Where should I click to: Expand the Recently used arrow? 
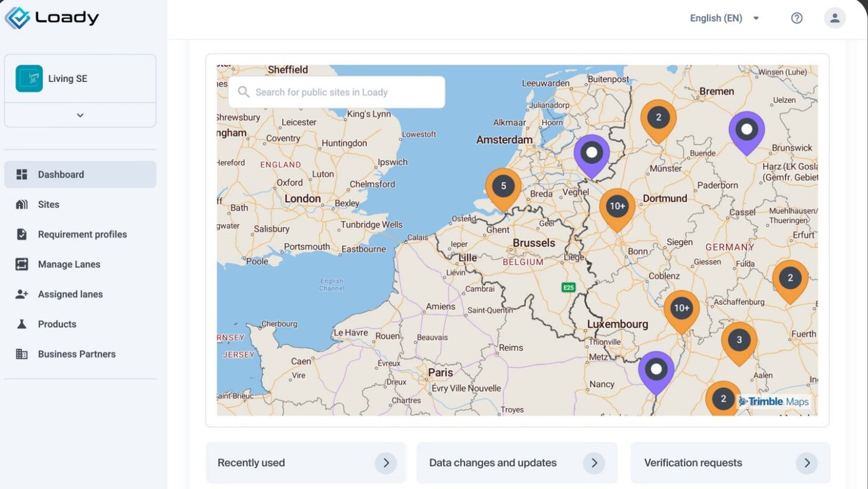coord(386,463)
